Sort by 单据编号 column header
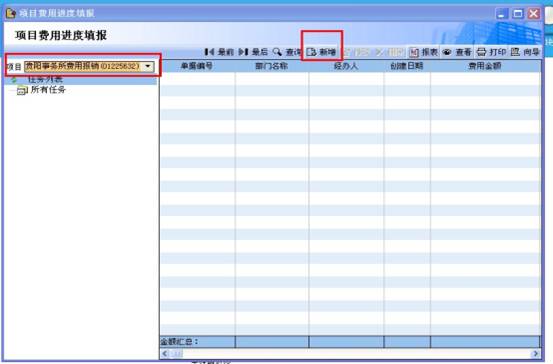 (x=197, y=66)
